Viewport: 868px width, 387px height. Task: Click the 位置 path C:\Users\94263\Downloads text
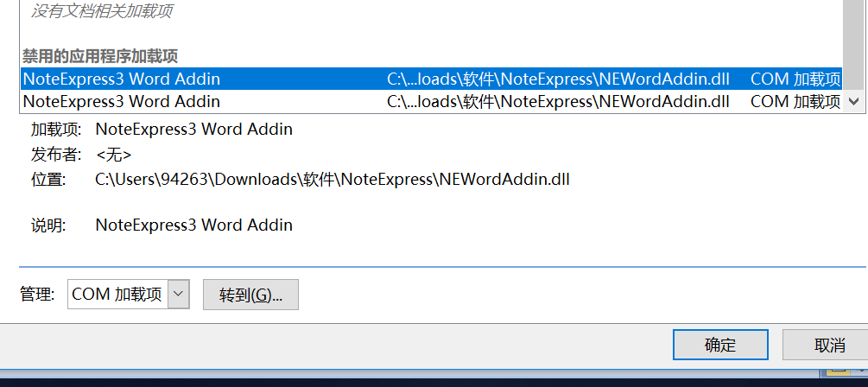click(x=333, y=180)
